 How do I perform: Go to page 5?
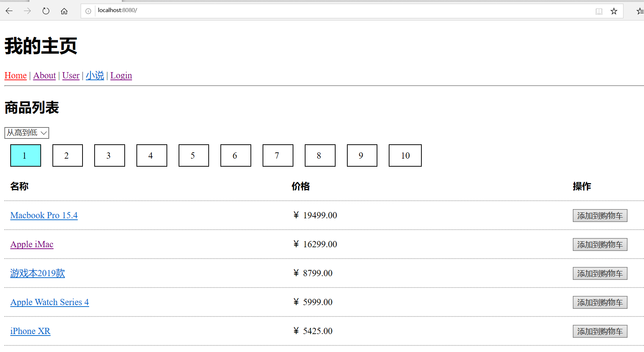click(x=194, y=156)
